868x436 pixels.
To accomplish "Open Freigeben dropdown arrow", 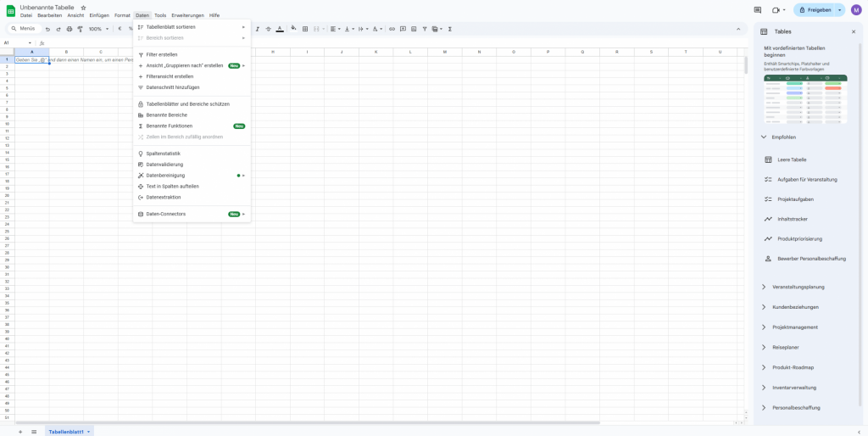I will coord(840,10).
